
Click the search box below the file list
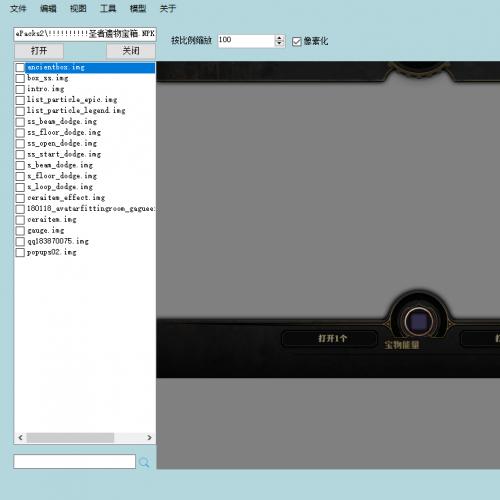(75, 461)
